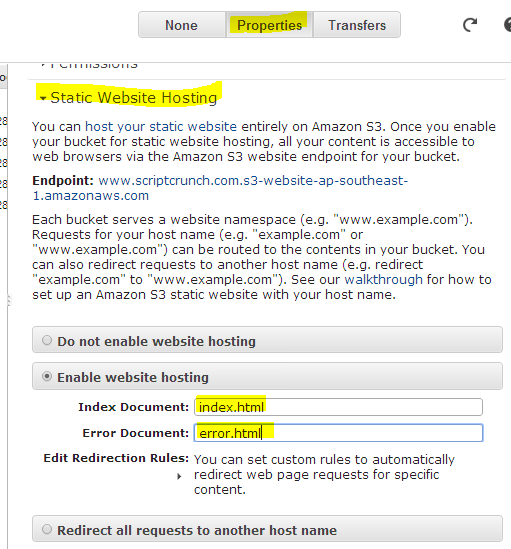
Task: Select 'Enable website hosting' radio
Action: click(47, 376)
